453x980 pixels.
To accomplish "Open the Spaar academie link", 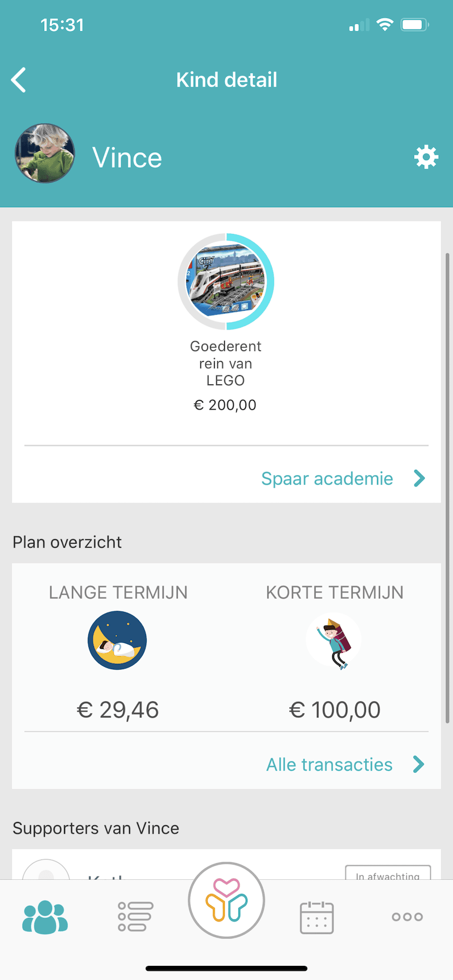I will pos(327,478).
